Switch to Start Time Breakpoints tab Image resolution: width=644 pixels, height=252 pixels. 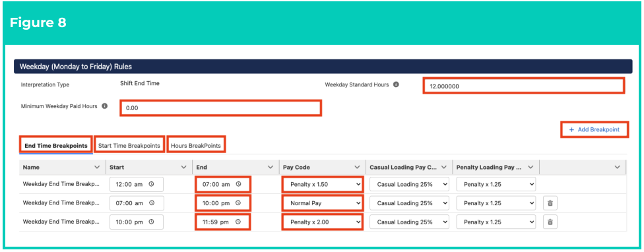(129, 145)
